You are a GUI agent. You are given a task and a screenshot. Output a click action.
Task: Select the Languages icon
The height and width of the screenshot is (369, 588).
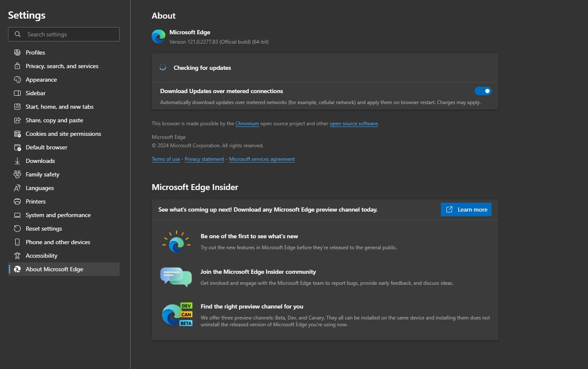pyautogui.click(x=17, y=188)
